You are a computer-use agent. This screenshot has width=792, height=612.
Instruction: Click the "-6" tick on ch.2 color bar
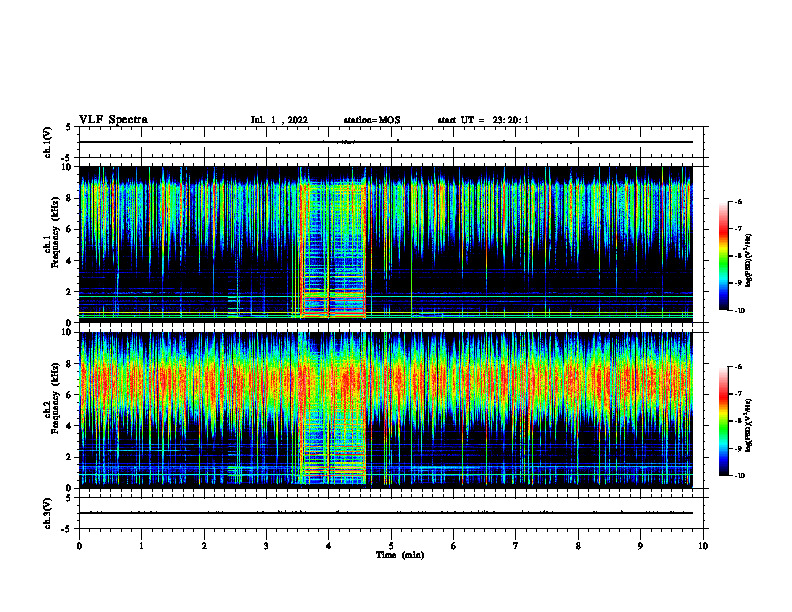click(738, 367)
